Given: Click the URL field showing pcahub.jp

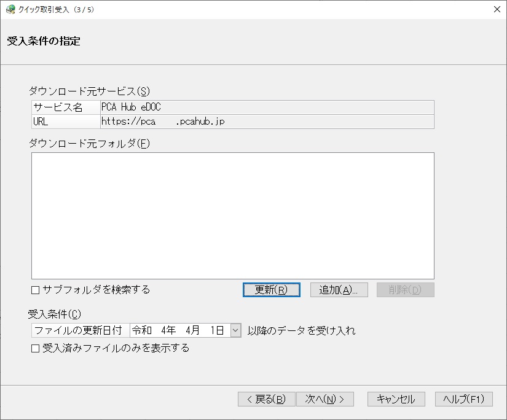Looking at the screenshot, I should point(267,122).
